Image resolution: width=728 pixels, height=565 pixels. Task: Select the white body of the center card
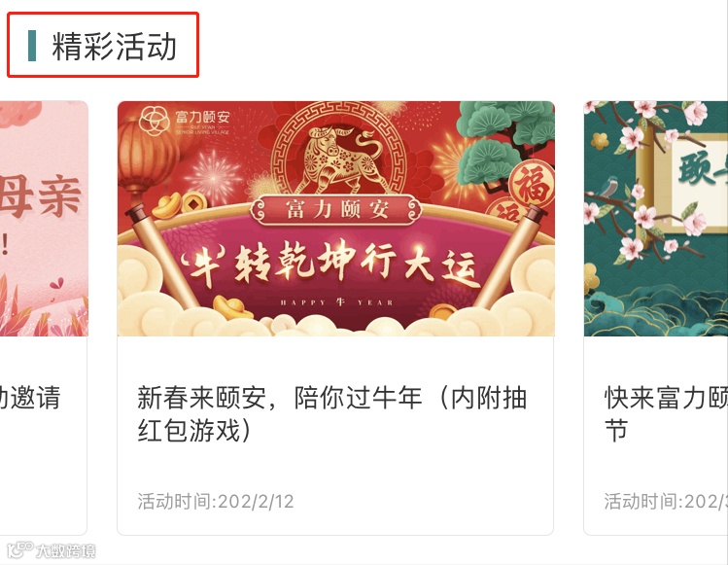[x=335, y=436]
